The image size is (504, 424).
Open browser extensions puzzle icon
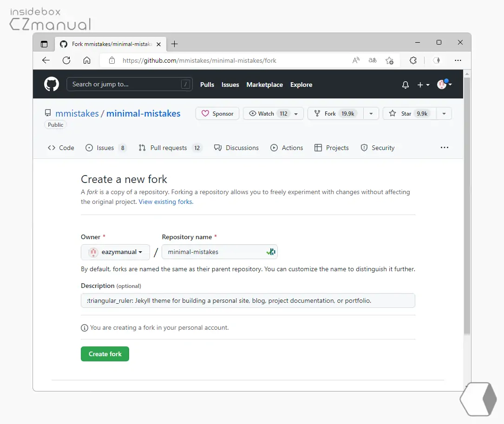pyautogui.click(x=413, y=60)
